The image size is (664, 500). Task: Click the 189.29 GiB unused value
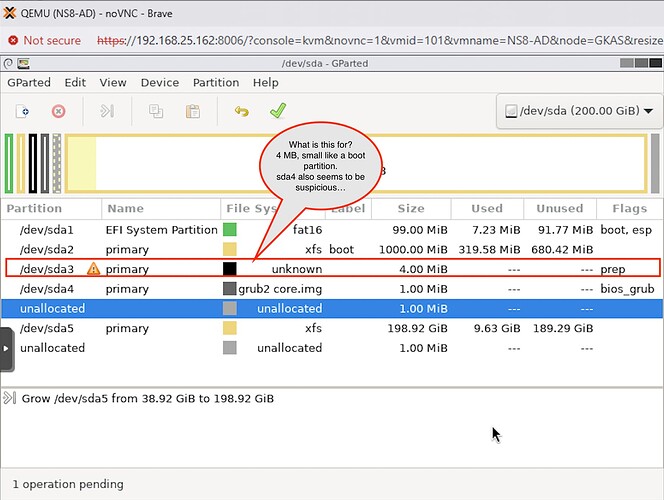pyautogui.click(x=563, y=328)
